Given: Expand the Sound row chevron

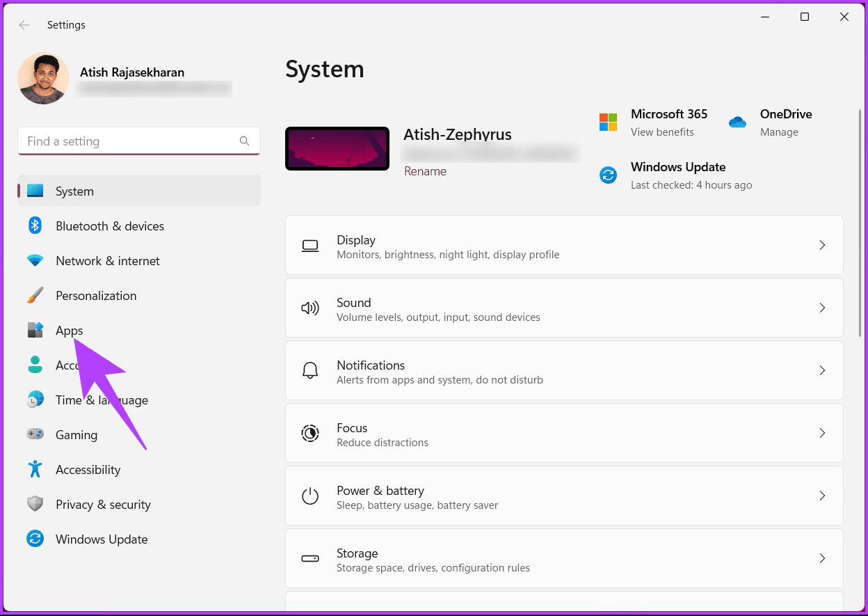Looking at the screenshot, I should (822, 308).
